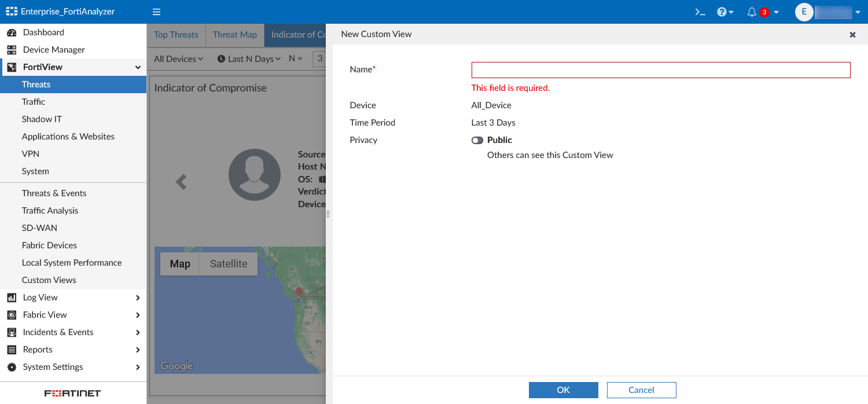The image size is (868, 404).
Task: Click the Fortinet logo at sidebar bottom
Action: click(x=73, y=394)
